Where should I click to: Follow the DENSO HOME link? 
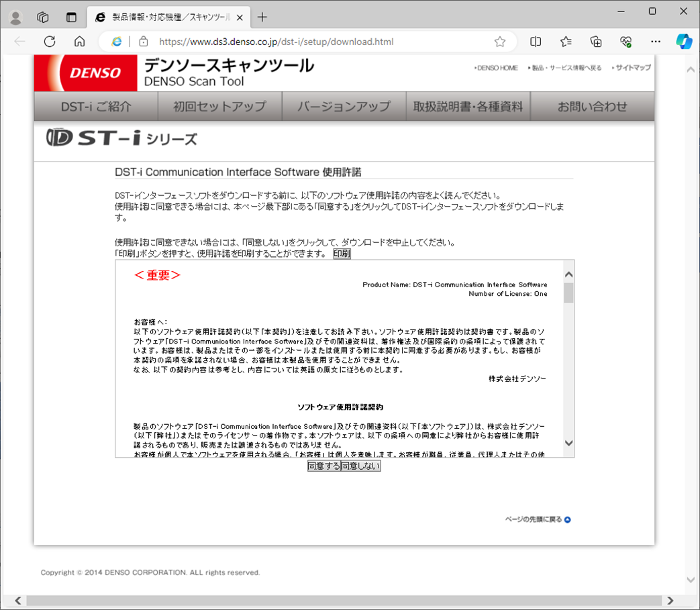point(497,68)
